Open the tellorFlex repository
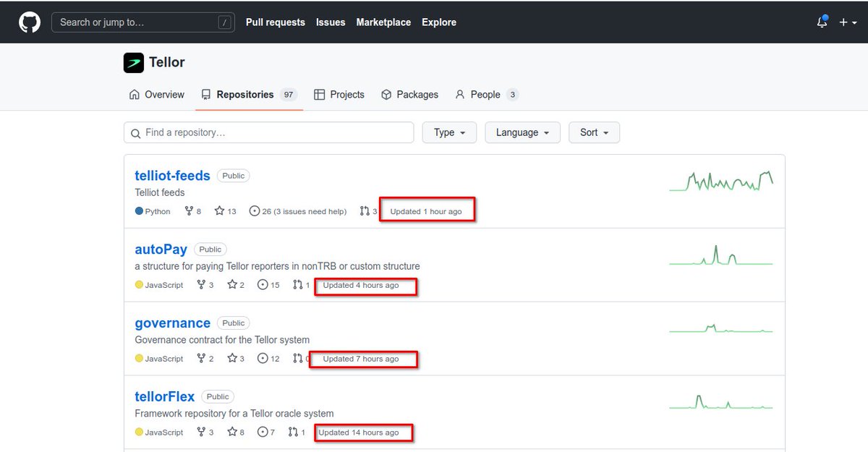868x452 pixels. pos(165,397)
